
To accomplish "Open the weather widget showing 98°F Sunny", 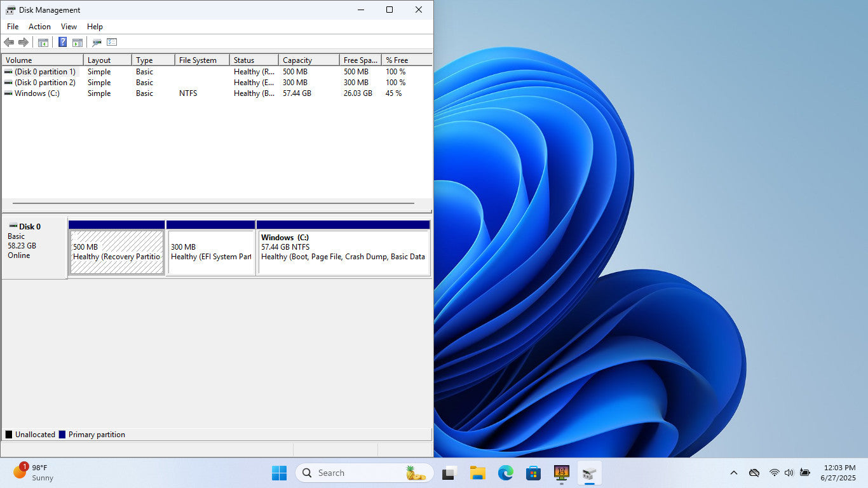I will point(34,473).
